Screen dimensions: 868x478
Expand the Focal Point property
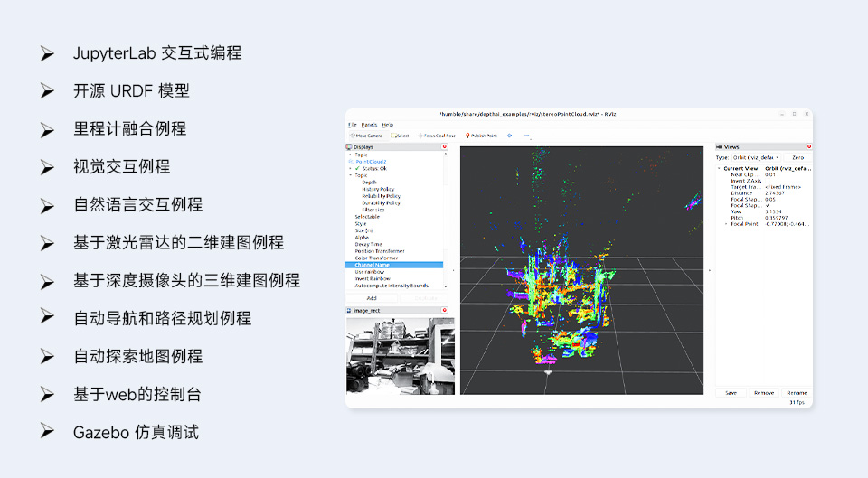click(x=725, y=223)
